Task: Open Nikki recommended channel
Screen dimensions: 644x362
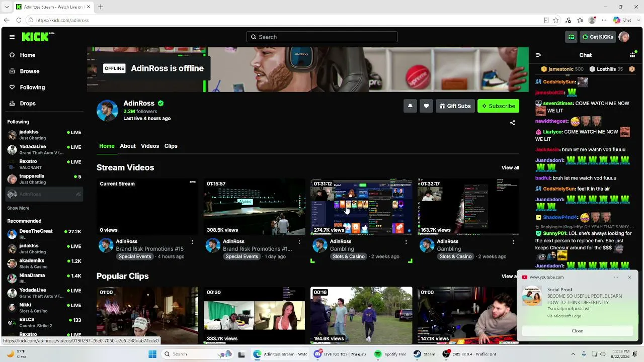Action: (44, 308)
